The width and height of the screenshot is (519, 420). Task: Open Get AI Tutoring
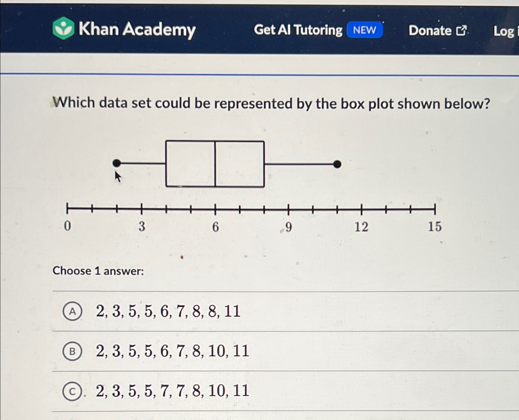(x=298, y=30)
